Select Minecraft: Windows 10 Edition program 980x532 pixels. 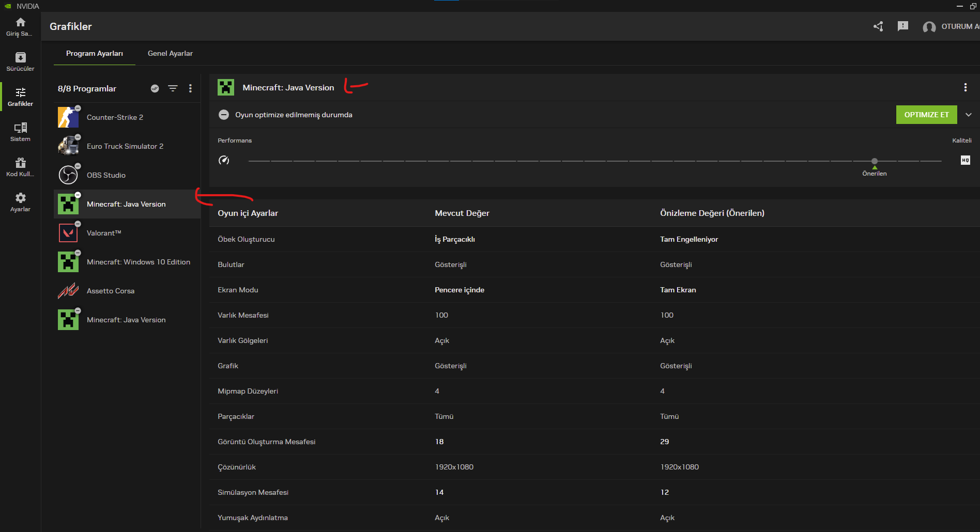click(x=127, y=262)
